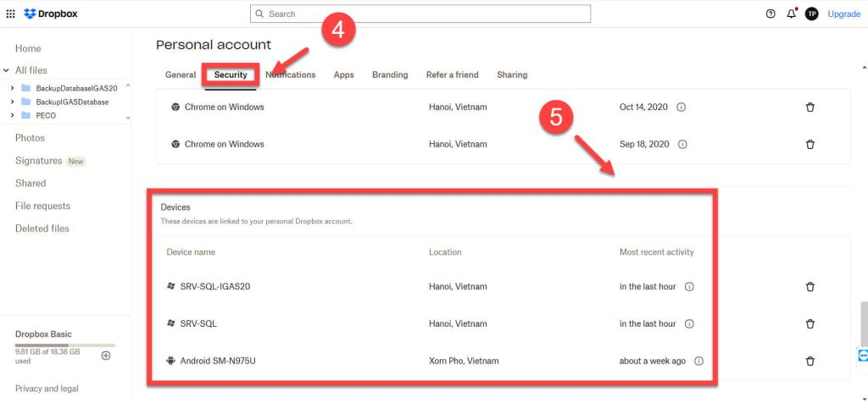Image resolution: width=868 pixels, height=403 pixels.
Task: Switch to the Security tab
Action: point(231,75)
